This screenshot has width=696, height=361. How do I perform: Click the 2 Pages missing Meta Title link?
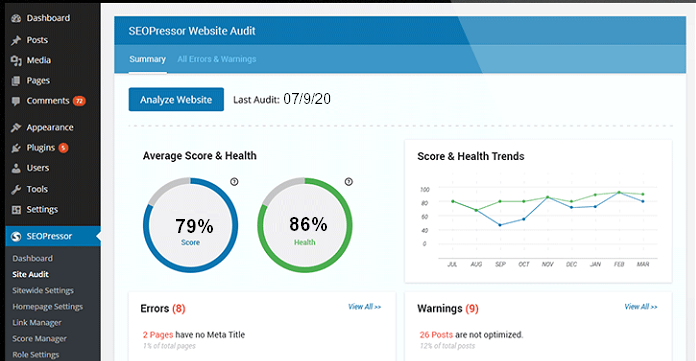(158, 335)
